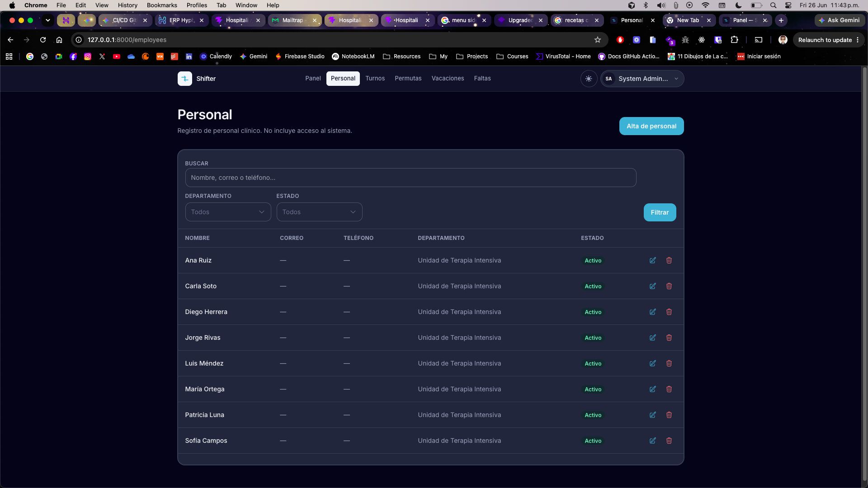Edit Ana Ruiz's employee record

[x=653, y=260]
